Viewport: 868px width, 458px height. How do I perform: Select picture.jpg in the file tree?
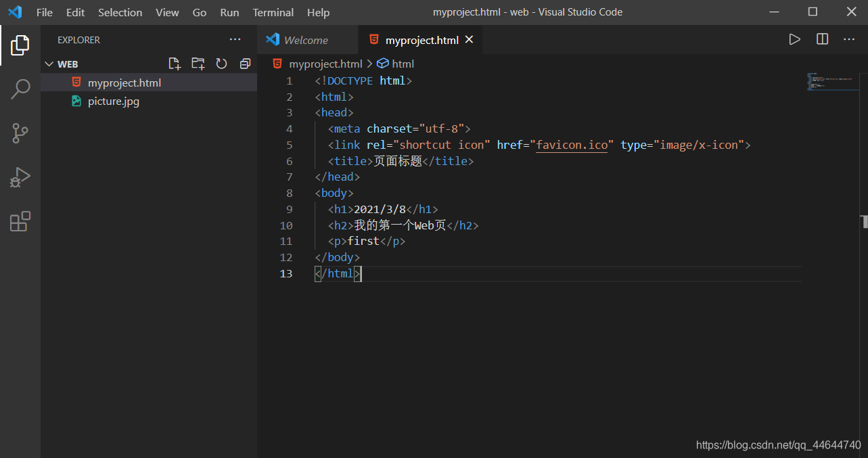(x=149, y=101)
